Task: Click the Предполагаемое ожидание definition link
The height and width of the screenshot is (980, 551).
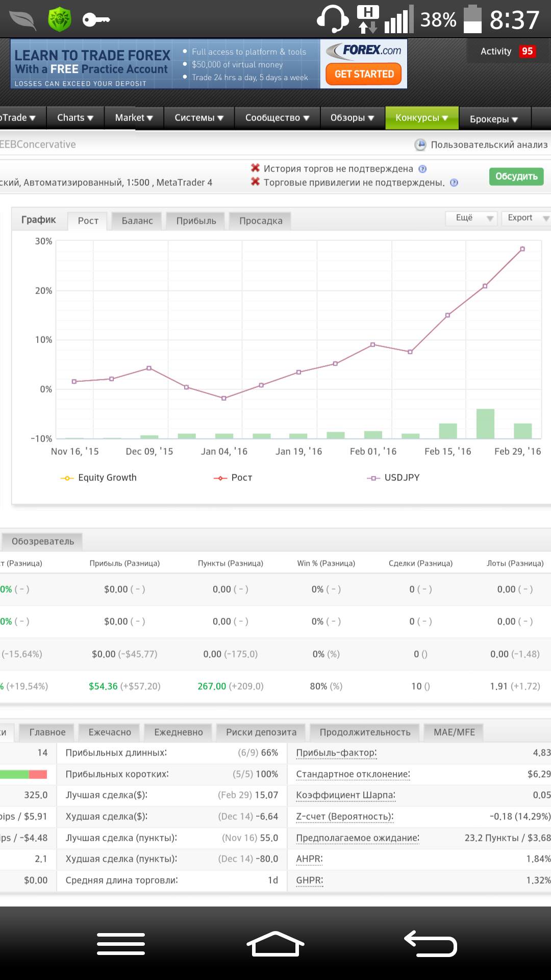Action: (358, 838)
